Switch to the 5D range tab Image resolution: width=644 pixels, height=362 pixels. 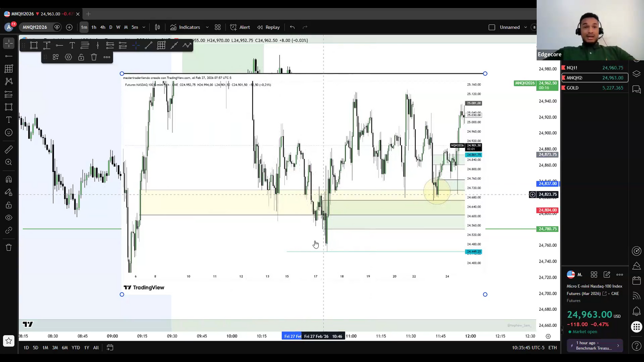click(x=35, y=347)
